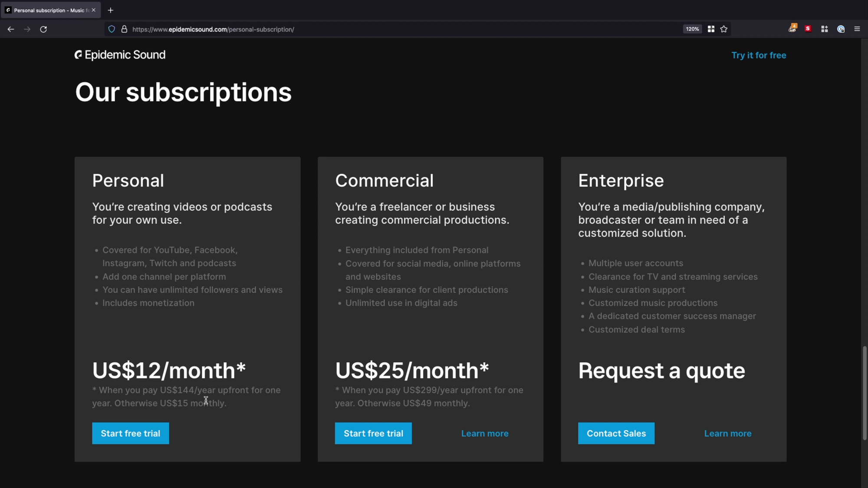The width and height of the screenshot is (868, 488).
Task: Click the Epidemic Sound logo
Action: tap(120, 55)
